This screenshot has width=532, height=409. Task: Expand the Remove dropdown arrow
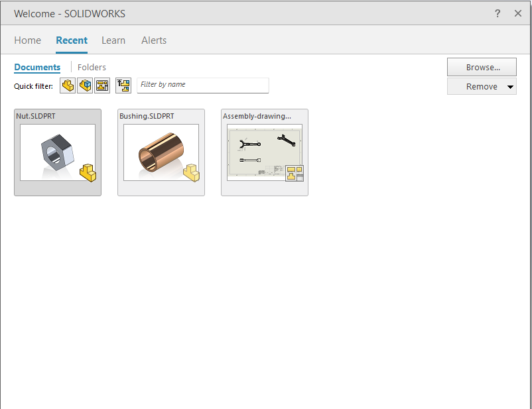click(x=509, y=87)
